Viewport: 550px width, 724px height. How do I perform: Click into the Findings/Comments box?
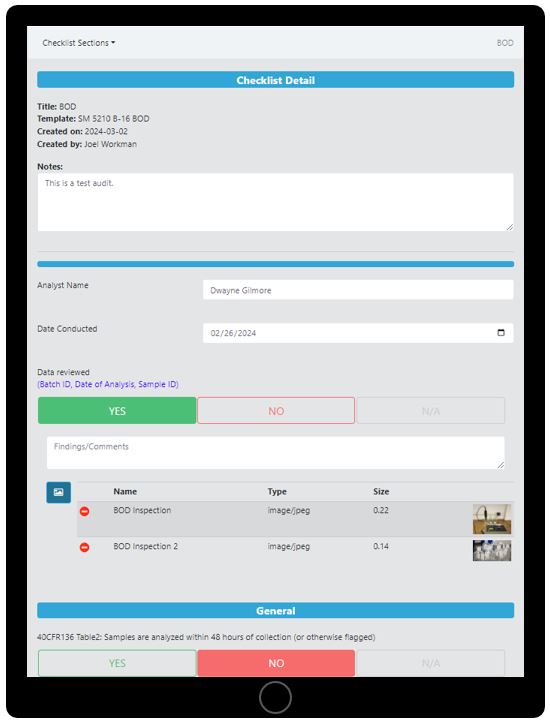tap(275, 453)
